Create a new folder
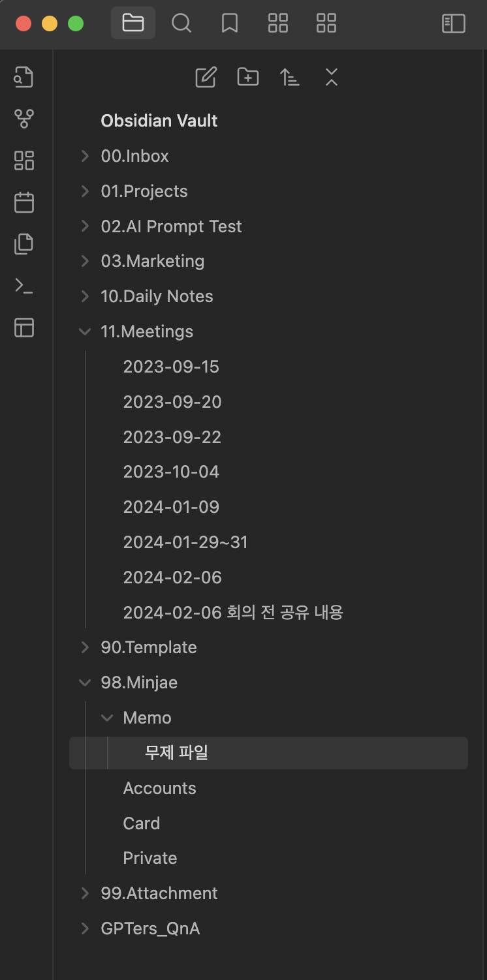This screenshot has height=980, width=487. [247, 78]
